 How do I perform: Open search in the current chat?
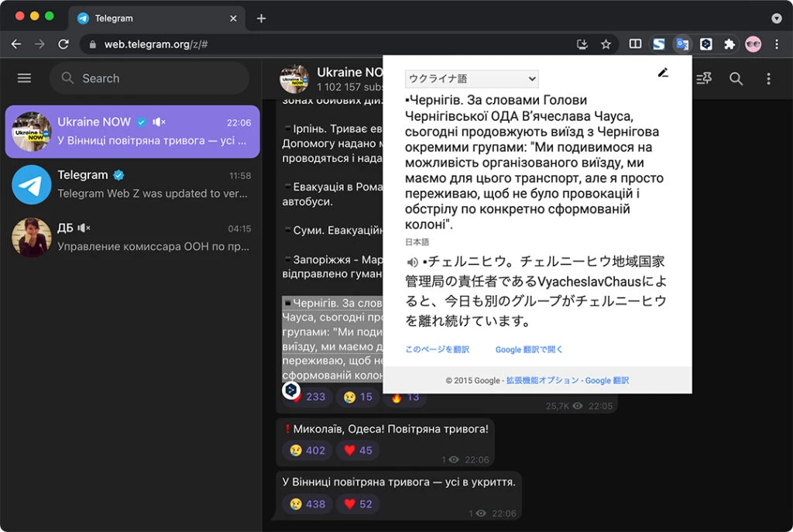coord(736,78)
